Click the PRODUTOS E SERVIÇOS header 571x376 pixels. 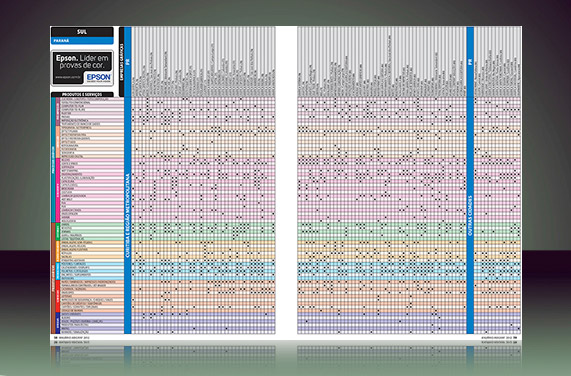click(82, 94)
